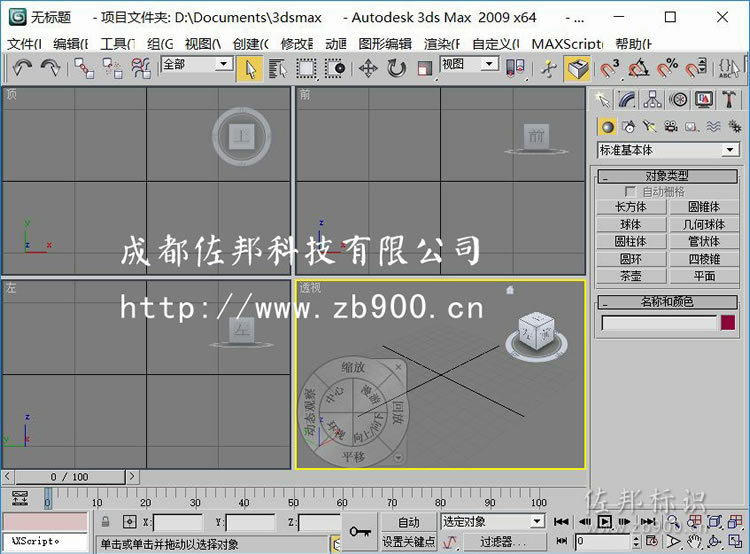Toggle the Selection Lock padlock

[x=106, y=521]
